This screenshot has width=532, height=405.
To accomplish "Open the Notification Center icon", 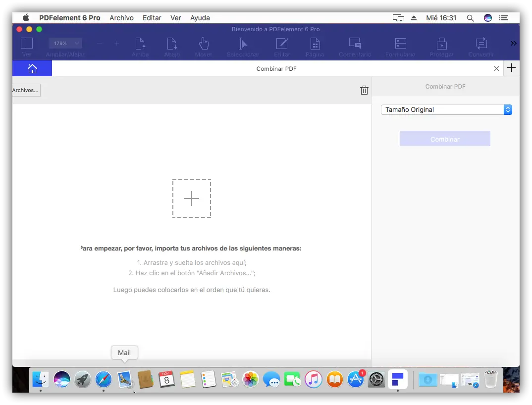I will coord(504,18).
